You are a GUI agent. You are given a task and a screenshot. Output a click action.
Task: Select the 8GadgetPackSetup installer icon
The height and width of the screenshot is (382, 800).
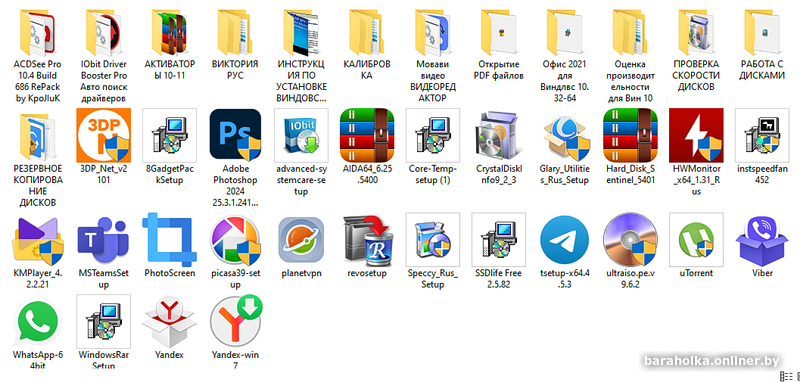pos(169,135)
